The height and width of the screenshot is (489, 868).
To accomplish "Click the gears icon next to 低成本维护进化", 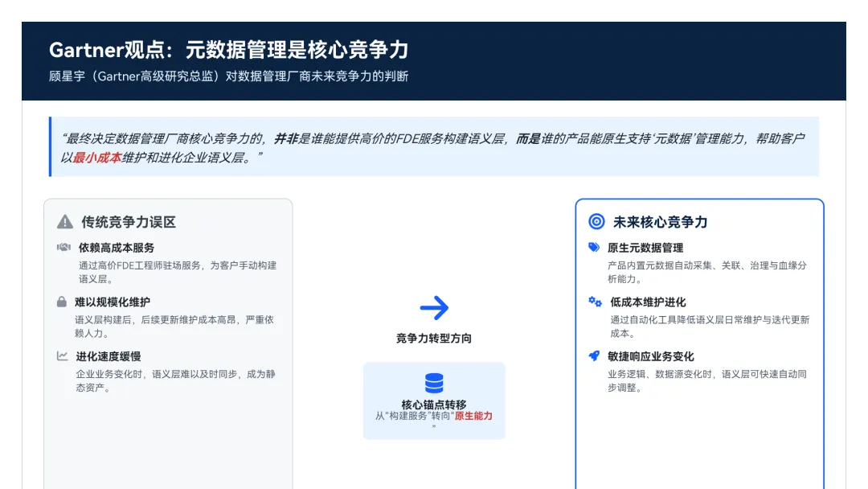I will tap(595, 302).
